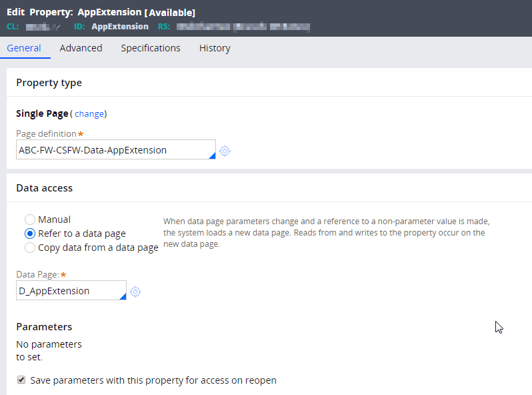Open rule for Page definition target icon
The image size is (532, 395).
225,151
